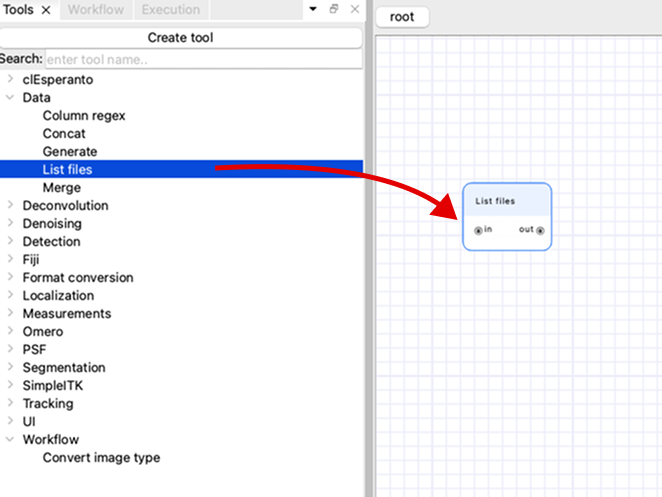Select the clEsperanto label
This screenshot has width=662, height=497.
tap(58, 79)
